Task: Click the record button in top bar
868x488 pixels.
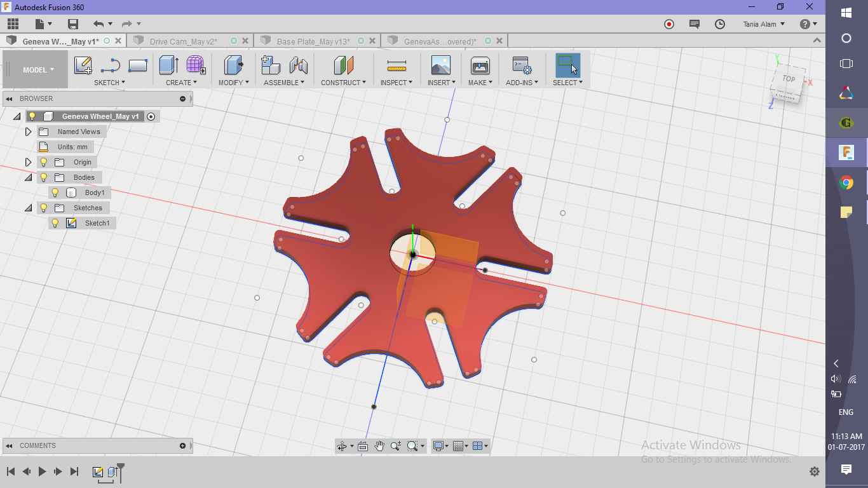Action: click(669, 24)
